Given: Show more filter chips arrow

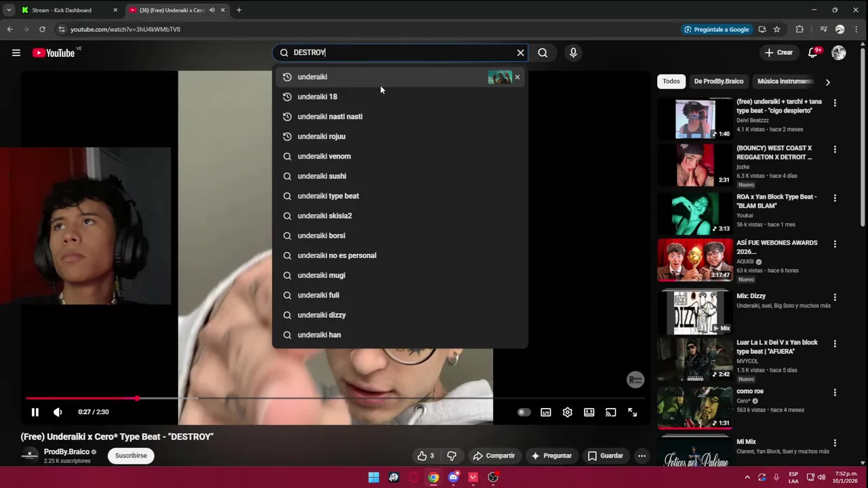Looking at the screenshot, I should click(x=827, y=82).
